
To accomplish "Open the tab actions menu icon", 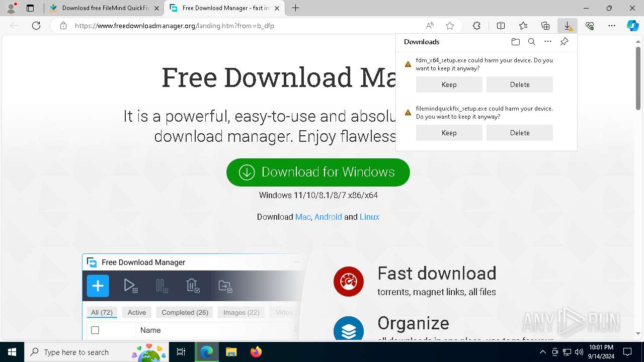I will click(30, 8).
